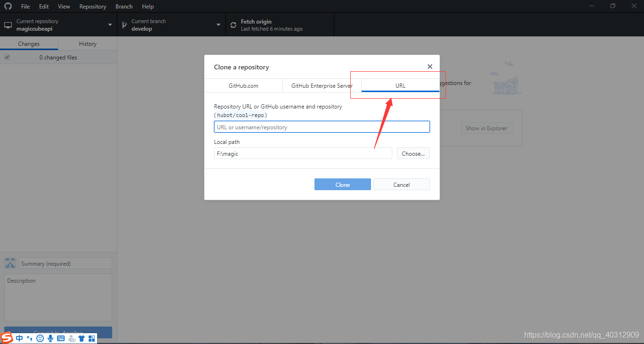Cancel the clone dialog
This screenshot has width=644, height=344.
[x=402, y=185]
